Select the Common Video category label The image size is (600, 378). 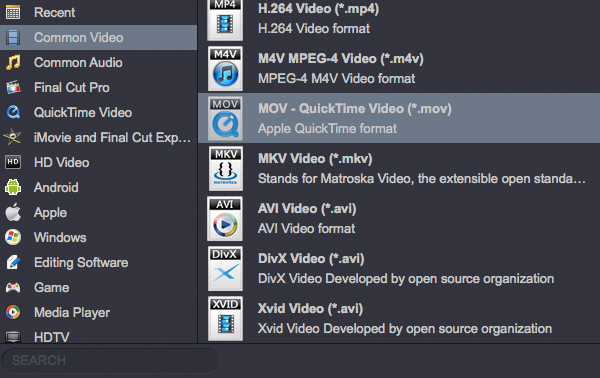point(78,37)
